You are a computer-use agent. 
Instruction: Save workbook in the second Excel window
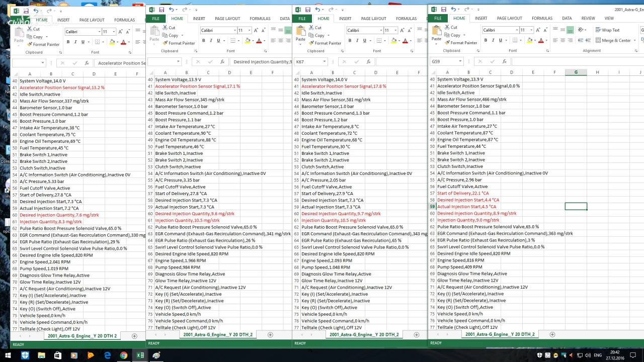pos(162,10)
